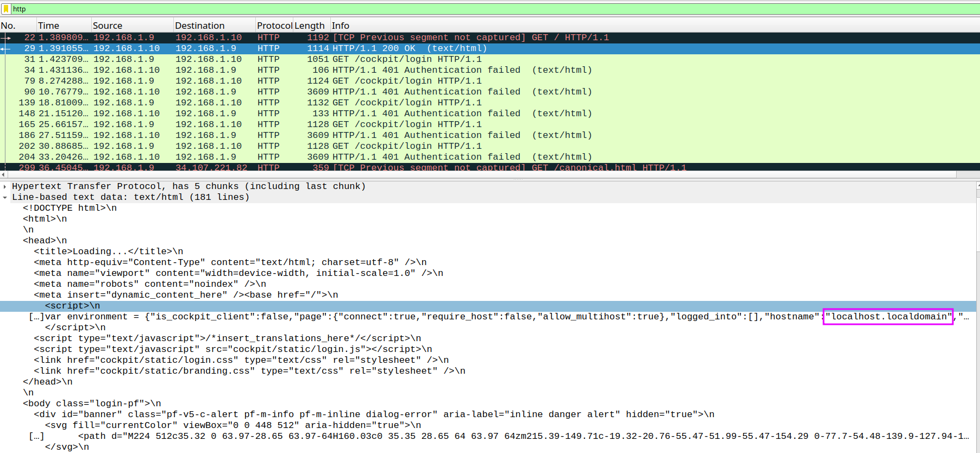Click the Info column header

click(x=655, y=26)
